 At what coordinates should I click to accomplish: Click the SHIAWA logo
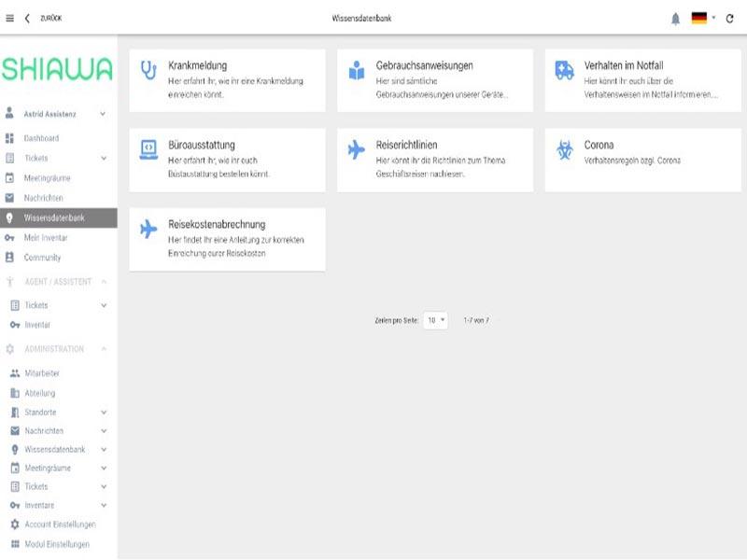pos(57,69)
